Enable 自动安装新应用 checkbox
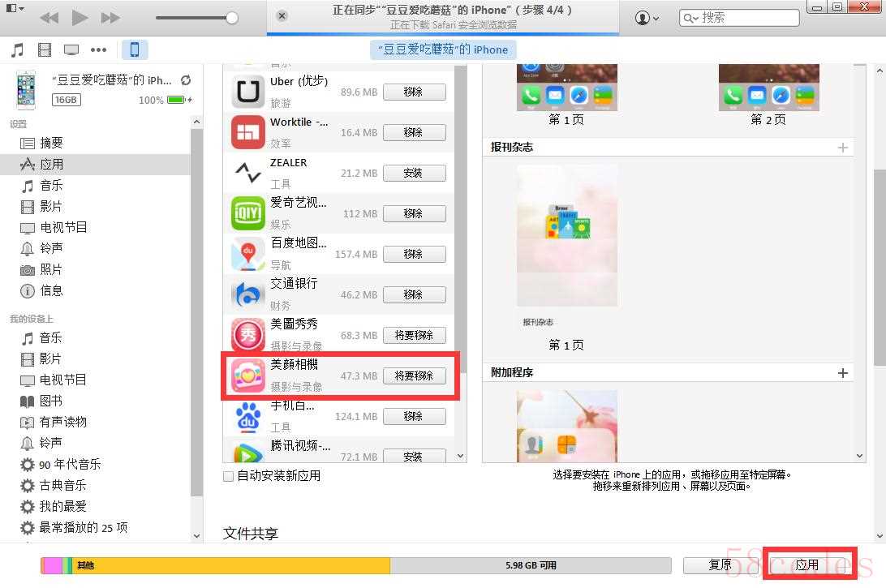Screen dimensions: 886x588 pyautogui.click(x=229, y=476)
